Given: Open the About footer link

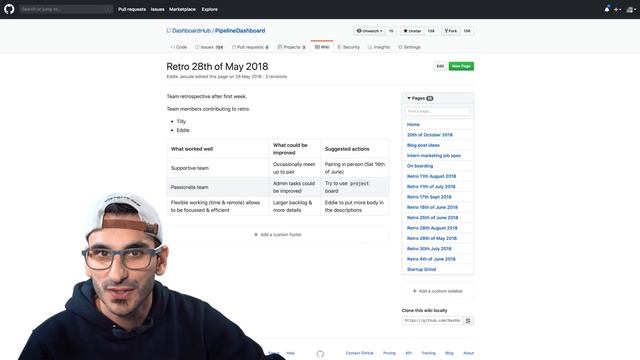Looking at the screenshot, I should tap(469, 353).
